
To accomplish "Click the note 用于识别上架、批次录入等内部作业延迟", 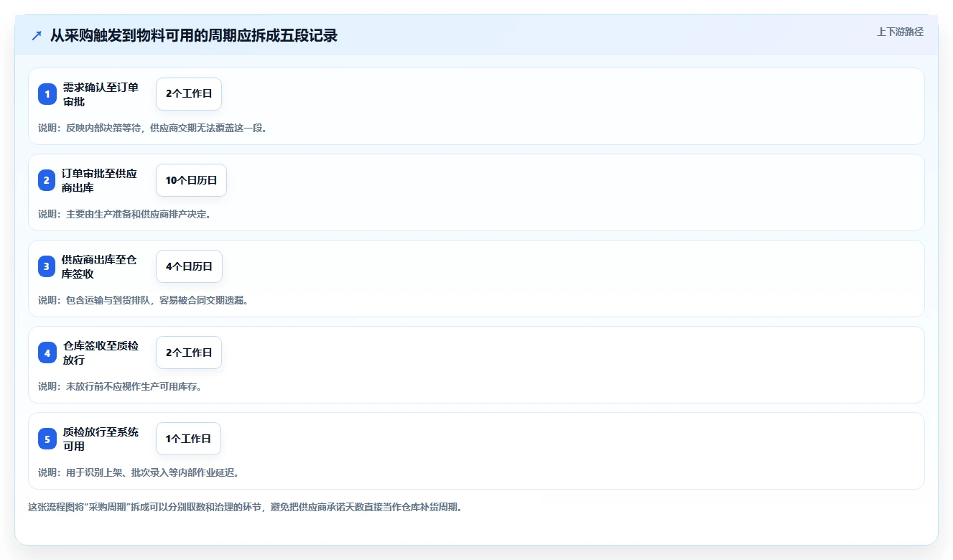I will (x=139, y=472).
